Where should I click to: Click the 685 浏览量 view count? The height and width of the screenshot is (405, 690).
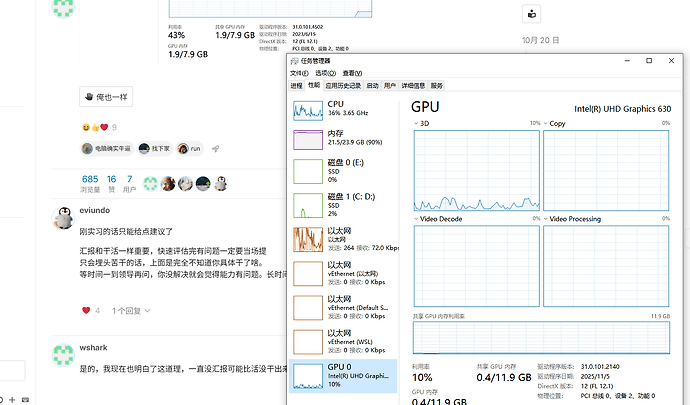pos(90,184)
